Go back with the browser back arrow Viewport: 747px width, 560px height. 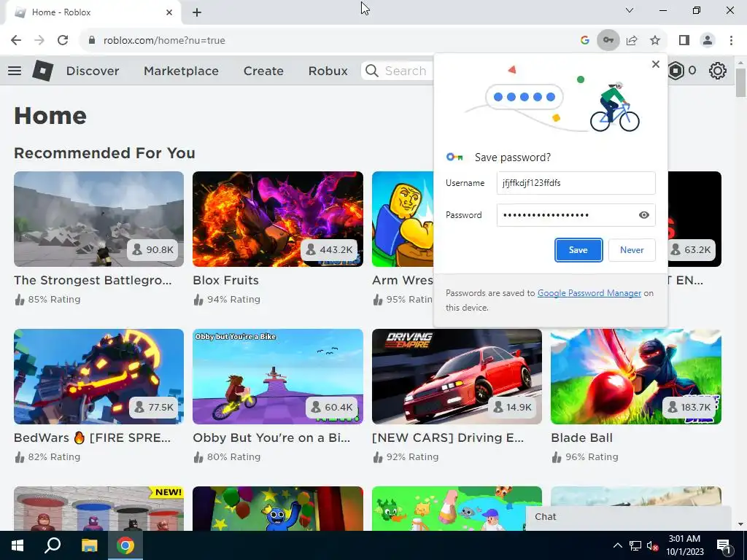coord(16,41)
